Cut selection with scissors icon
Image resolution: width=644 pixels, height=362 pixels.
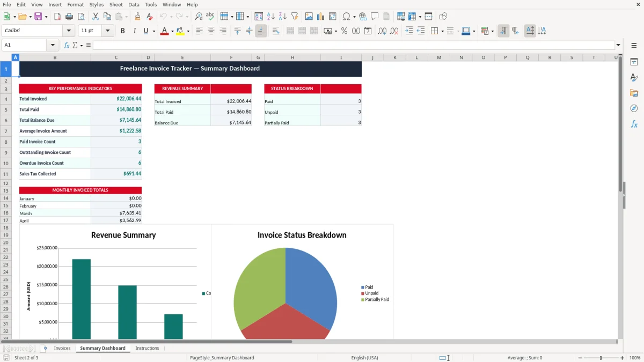point(95,17)
